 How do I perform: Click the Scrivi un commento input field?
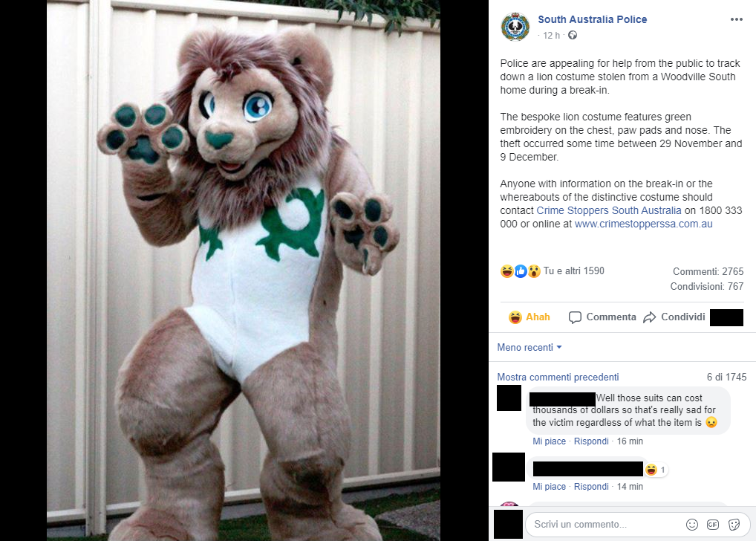607,525
